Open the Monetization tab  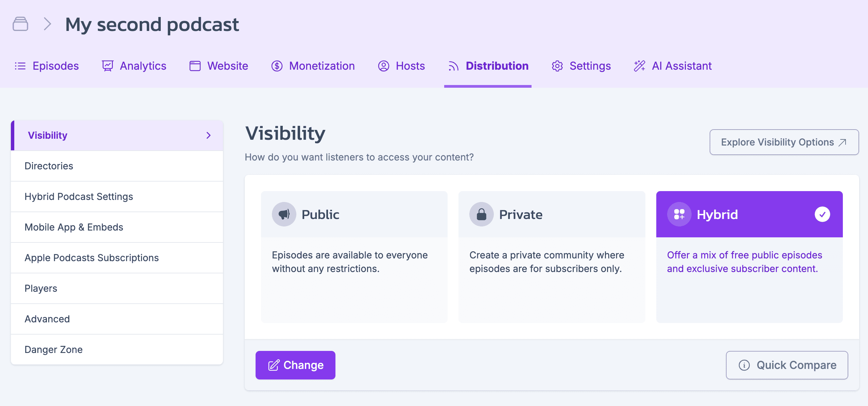click(313, 66)
